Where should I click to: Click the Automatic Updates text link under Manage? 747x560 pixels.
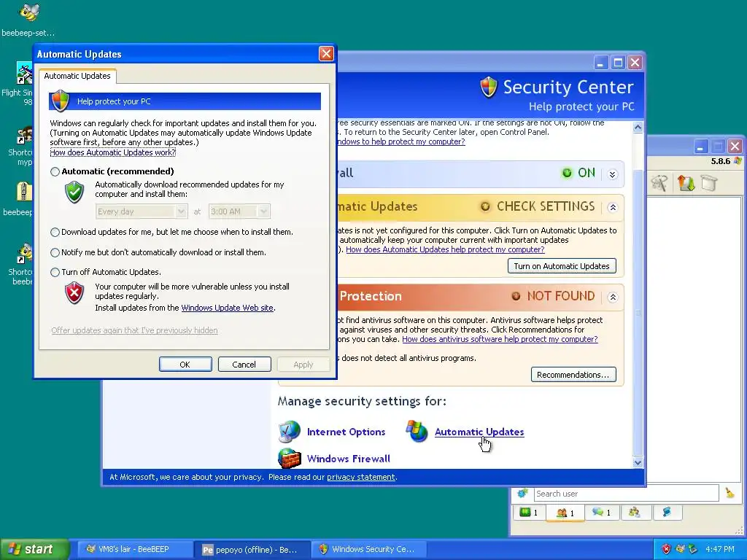[x=479, y=432]
